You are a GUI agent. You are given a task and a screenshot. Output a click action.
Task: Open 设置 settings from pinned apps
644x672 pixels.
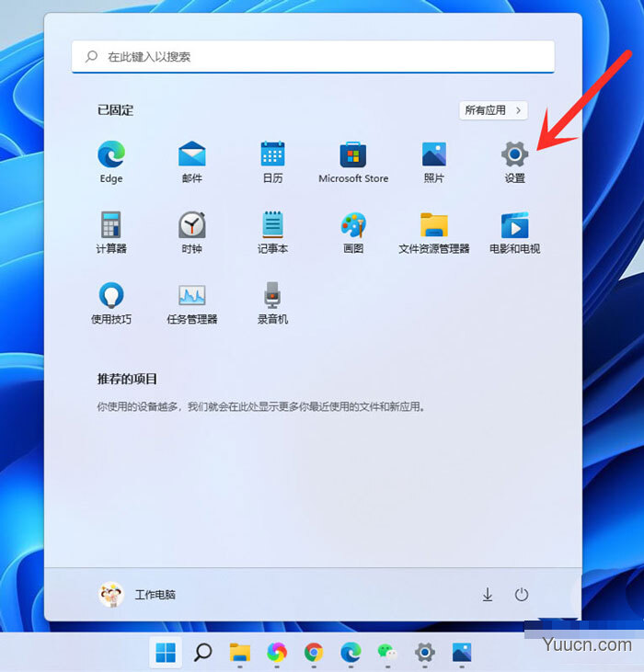pos(514,162)
